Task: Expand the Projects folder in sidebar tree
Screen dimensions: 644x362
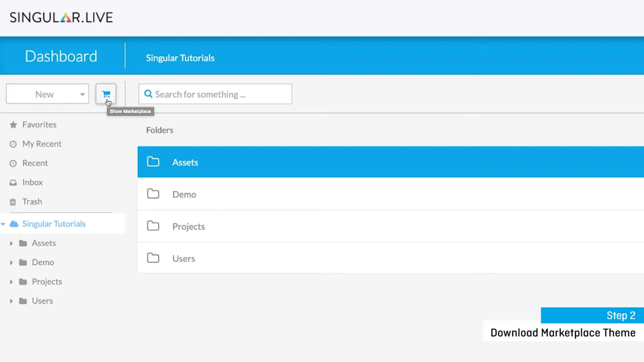Action: point(11,282)
